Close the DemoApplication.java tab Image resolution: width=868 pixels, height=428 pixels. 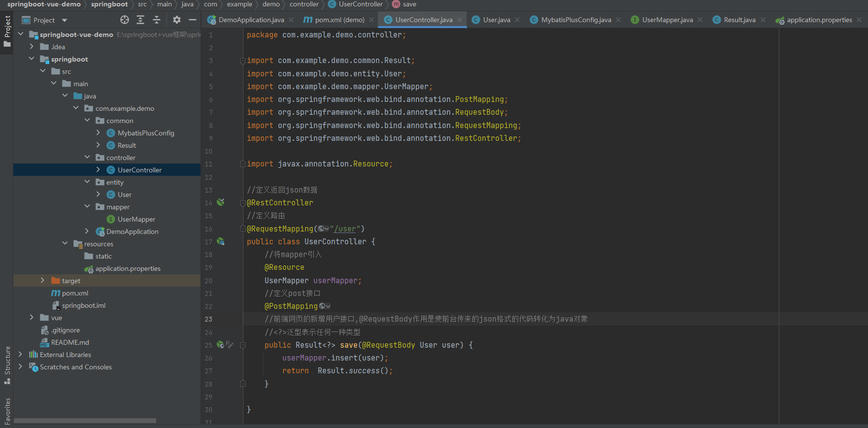click(291, 20)
